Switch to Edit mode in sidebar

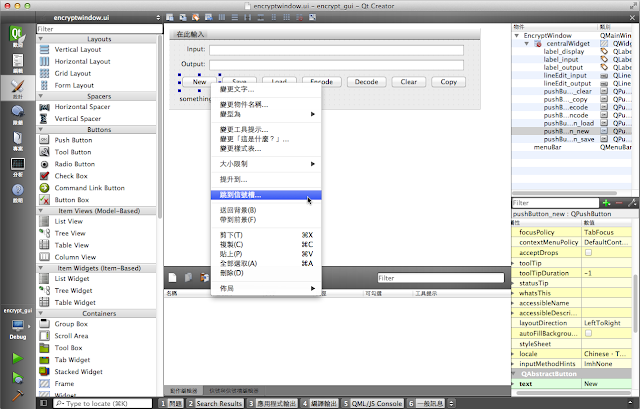(18, 63)
